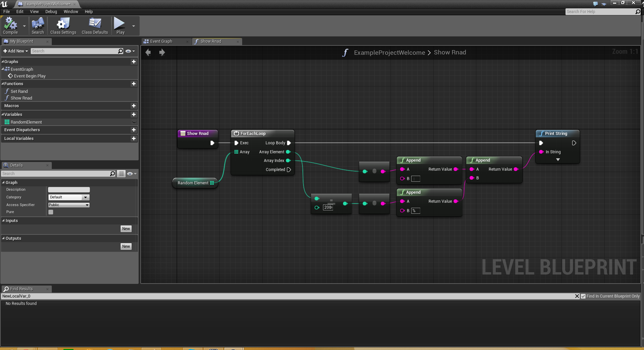Navigate back in graph history
Image resolution: width=644 pixels, height=350 pixels.
(148, 52)
